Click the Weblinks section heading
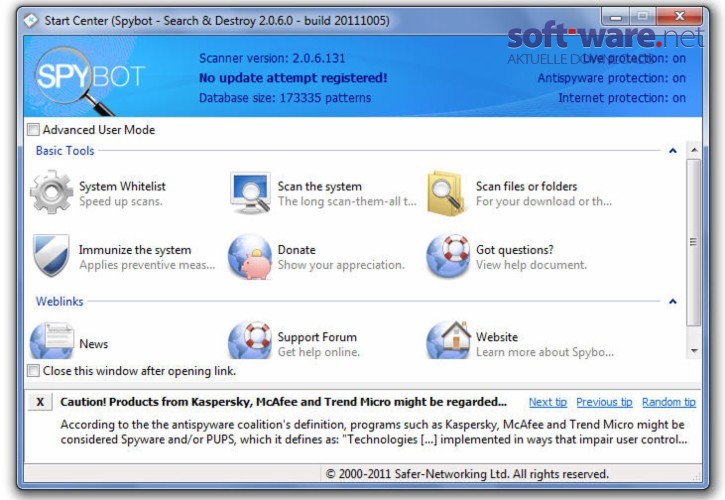Image resolution: width=725 pixels, height=500 pixels. 59,302
